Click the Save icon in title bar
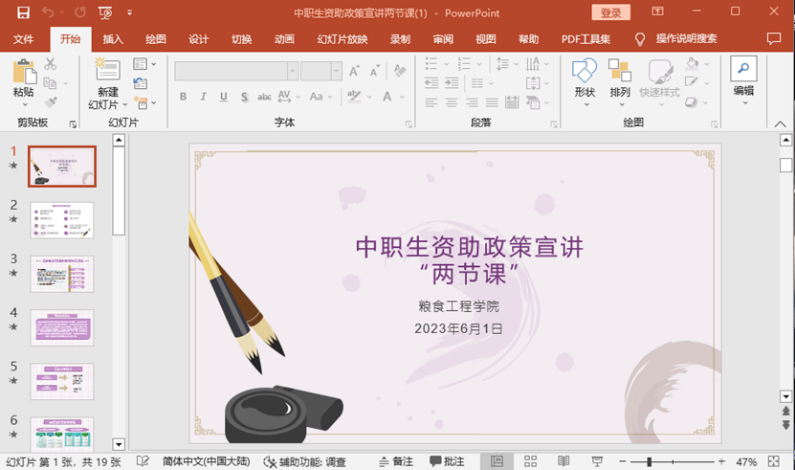 pyautogui.click(x=23, y=13)
